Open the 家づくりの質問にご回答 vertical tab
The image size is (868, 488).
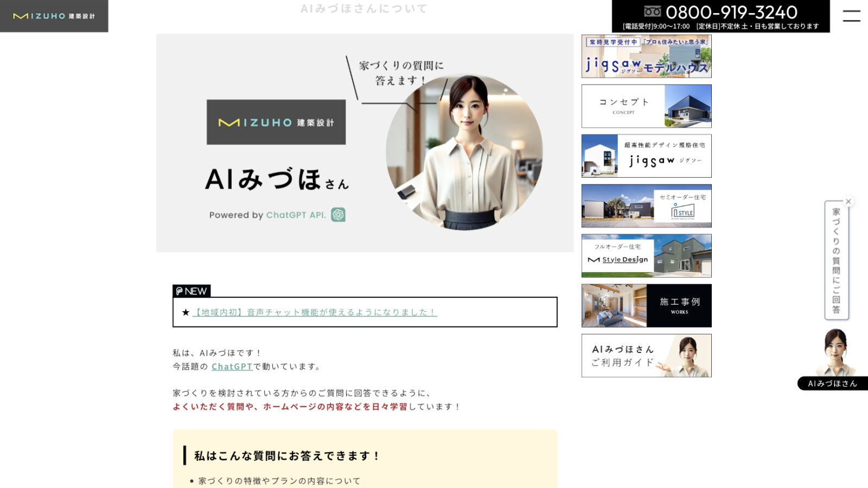point(837,260)
